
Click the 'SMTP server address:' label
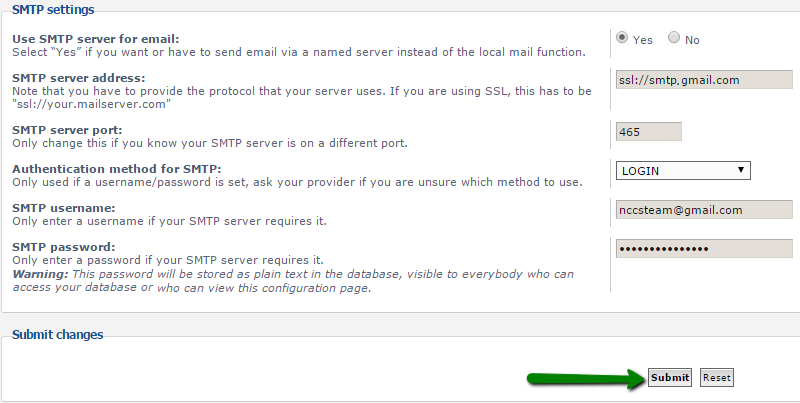point(79,78)
